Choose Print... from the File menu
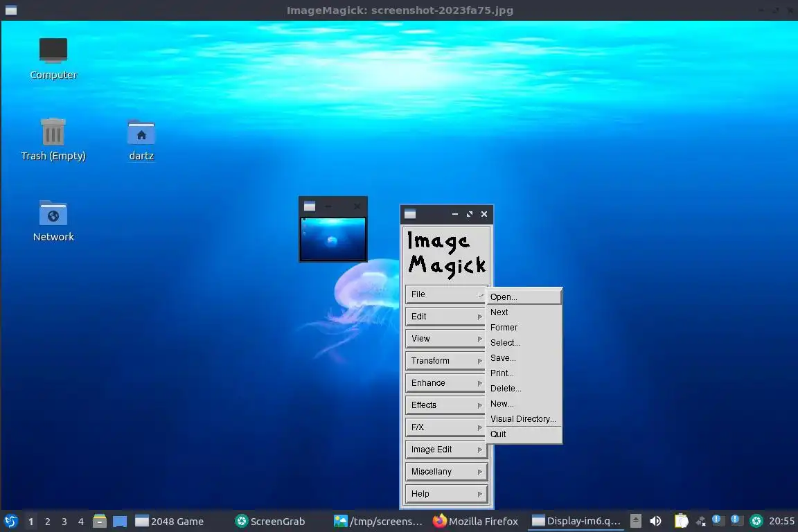The width and height of the screenshot is (798, 532). [524, 373]
